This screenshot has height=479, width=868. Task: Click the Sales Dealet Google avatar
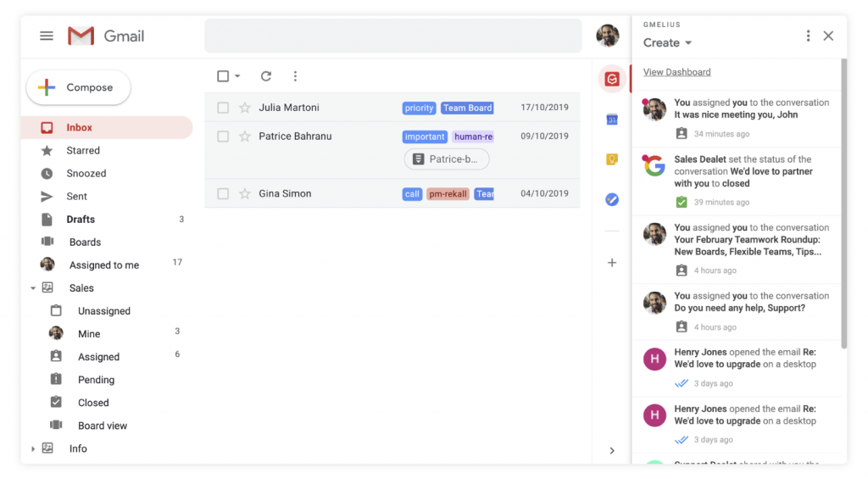point(654,165)
